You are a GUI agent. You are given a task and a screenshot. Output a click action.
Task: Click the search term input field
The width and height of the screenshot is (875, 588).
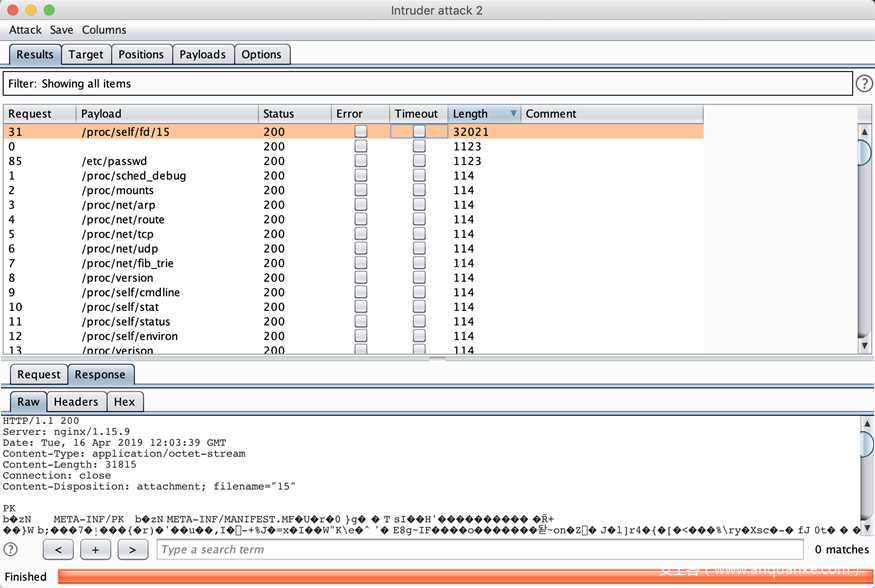tap(480, 550)
